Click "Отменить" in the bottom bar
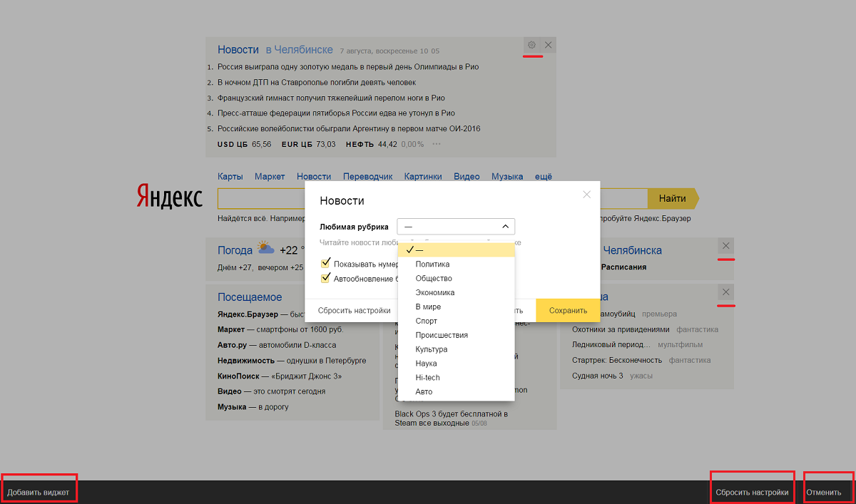The width and height of the screenshot is (856, 504). 823,493
